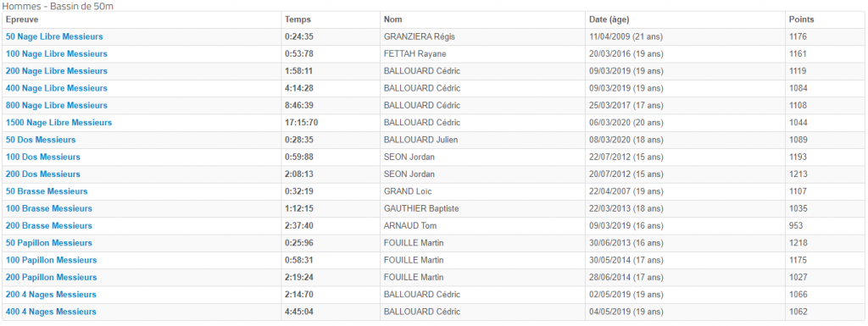Open the 50 Brasse Messieurs link
The height and width of the screenshot is (326, 868).
click(x=47, y=191)
